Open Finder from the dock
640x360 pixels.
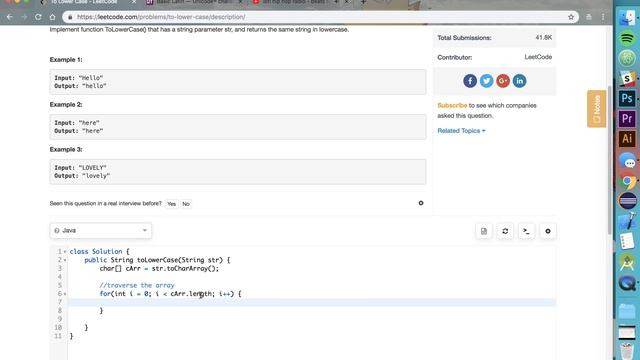pos(627,18)
